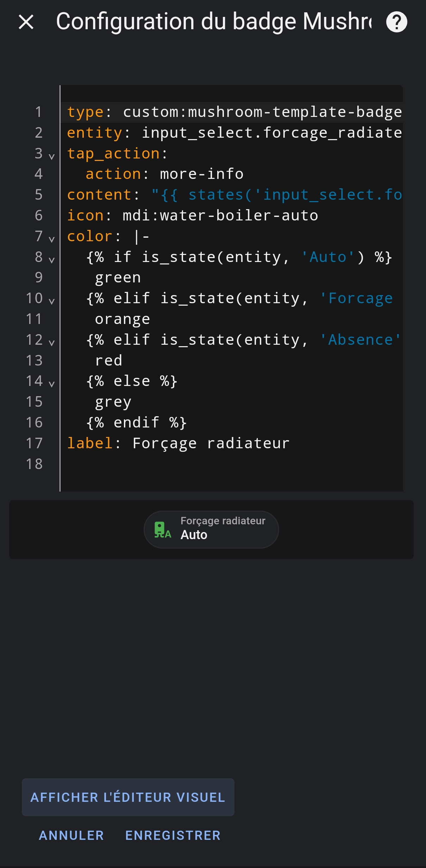
Task: Click Annuler to cancel changes
Action: point(71,835)
